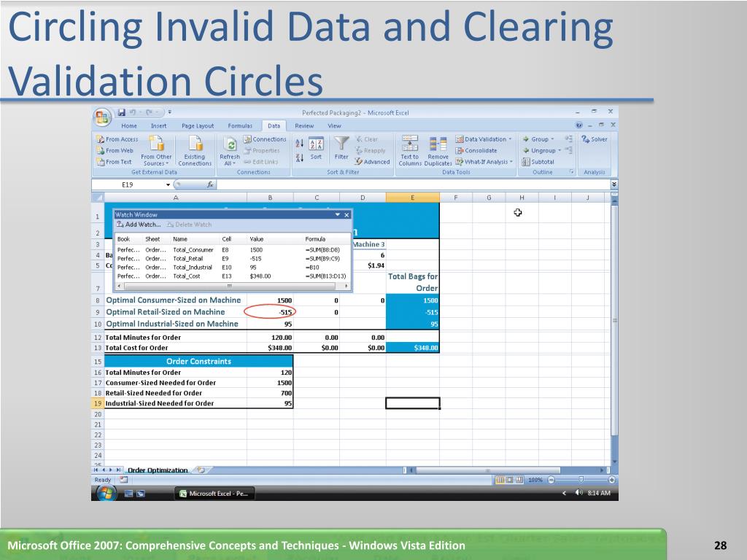Click the From Access import icon
The width and height of the screenshot is (747, 560).
117,139
